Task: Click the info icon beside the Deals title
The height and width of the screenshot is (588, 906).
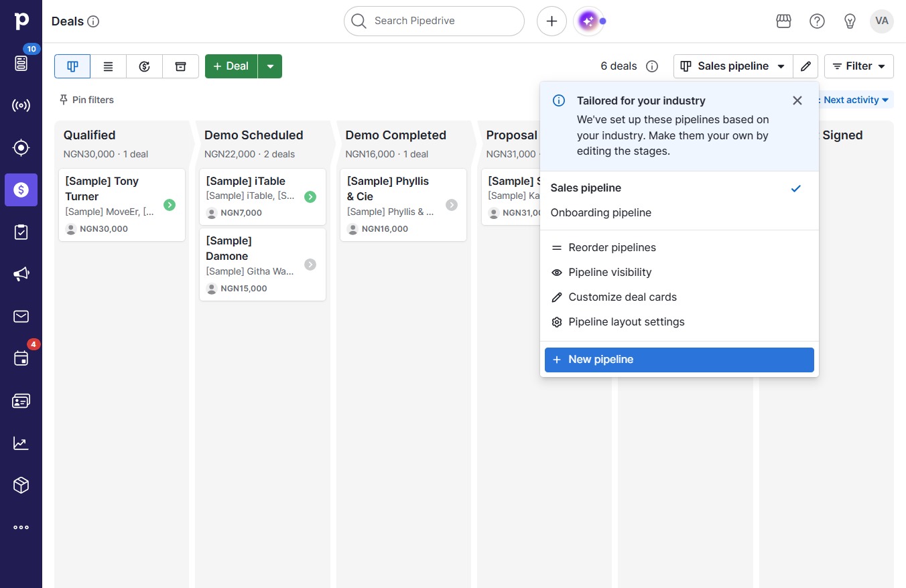Action: [93, 21]
